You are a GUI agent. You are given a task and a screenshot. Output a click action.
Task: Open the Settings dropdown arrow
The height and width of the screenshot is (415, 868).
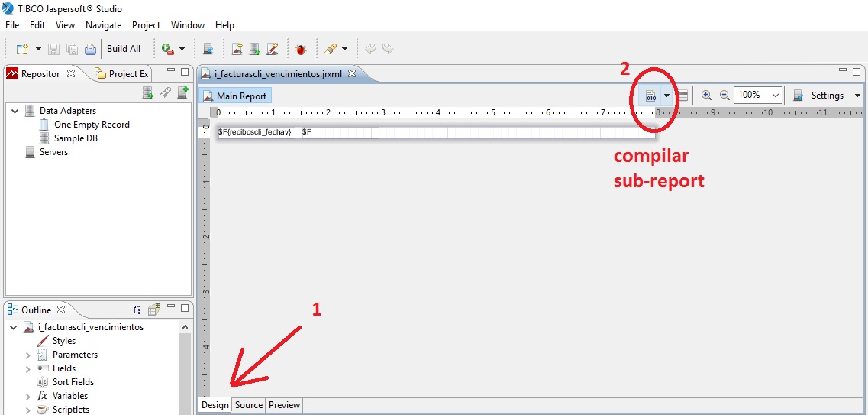(x=857, y=96)
